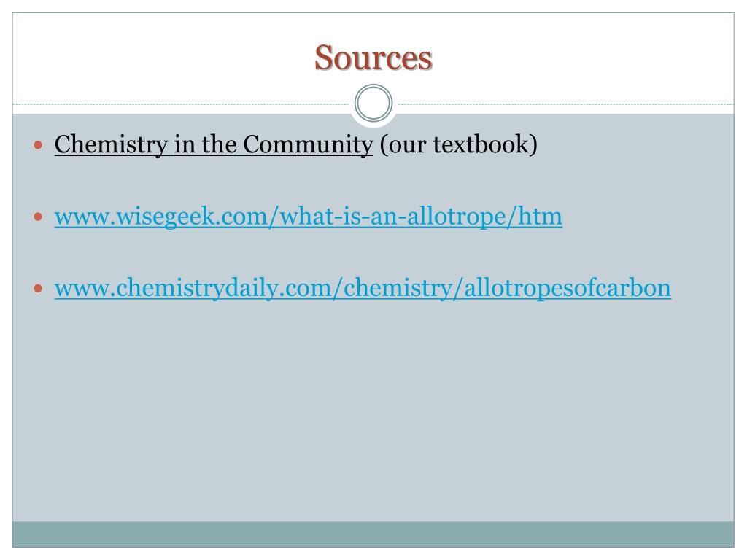
Task: Click the dashed divider line right of the circle
Action: coord(566,104)
